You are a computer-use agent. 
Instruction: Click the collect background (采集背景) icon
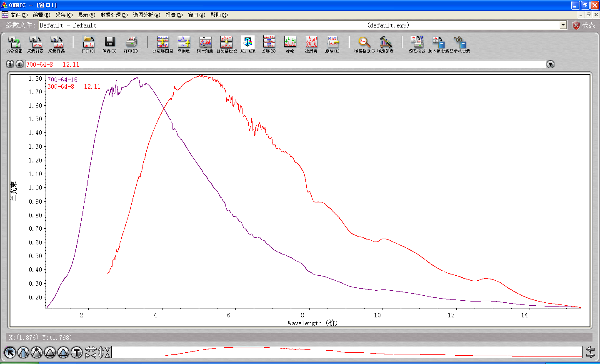(35, 45)
